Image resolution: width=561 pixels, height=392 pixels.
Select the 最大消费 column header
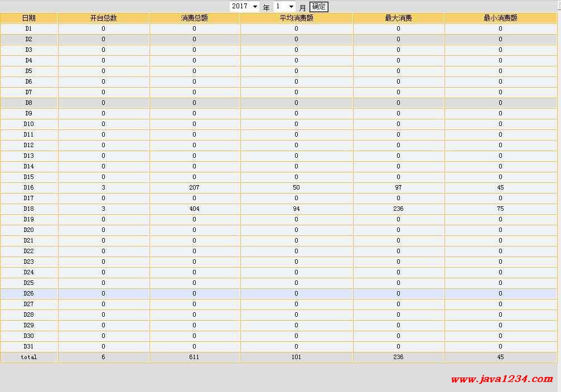pyautogui.click(x=398, y=18)
